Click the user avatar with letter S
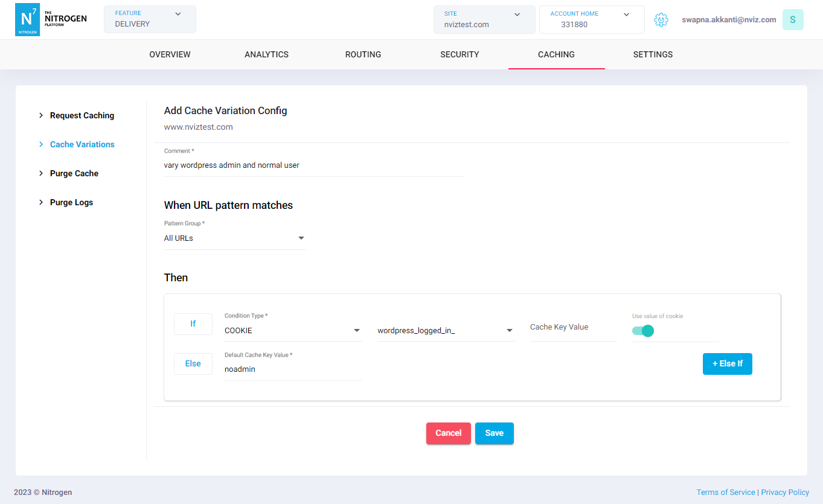The width and height of the screenshot is (823, 504). click(792, 20)
